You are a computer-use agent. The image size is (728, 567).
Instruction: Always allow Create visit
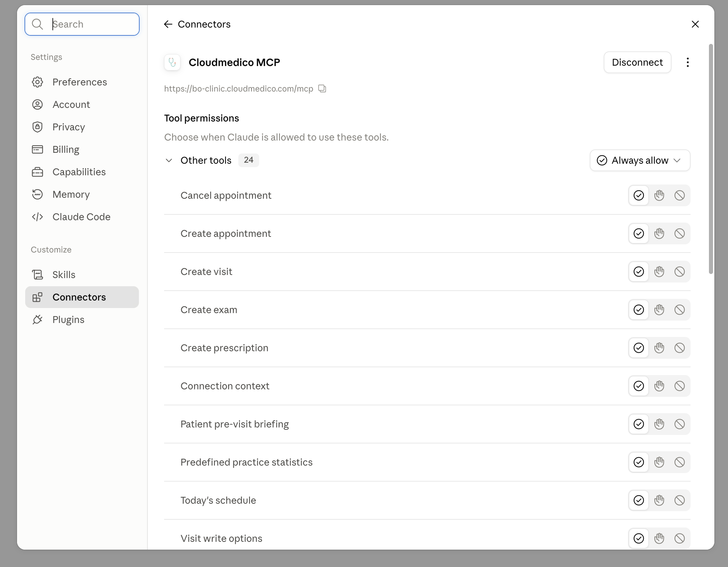pos(639,272)
